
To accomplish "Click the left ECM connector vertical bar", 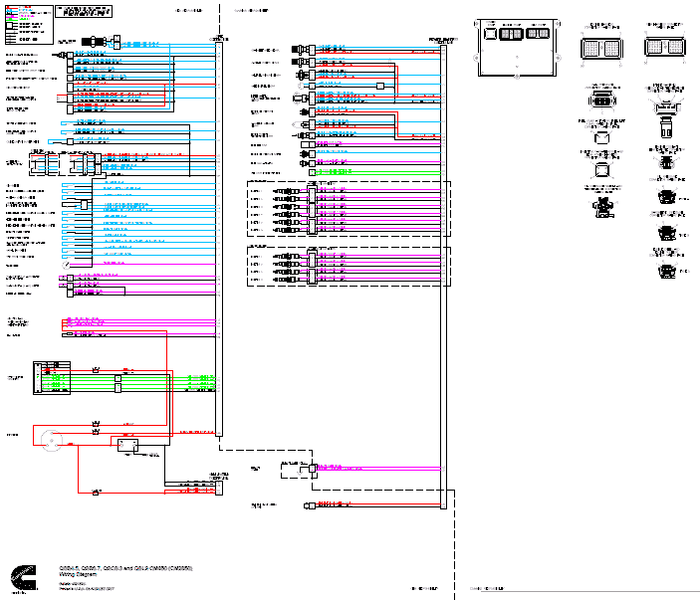I will tap(219, 239).
